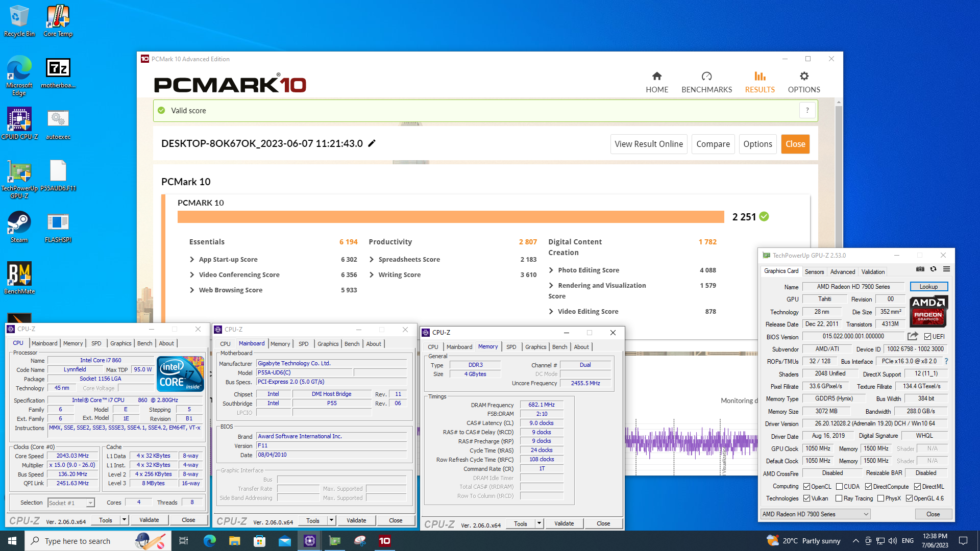Open the GPU selection dropdown in GPU-Z
The height and width of the screenshot is (551, 980).
(x=815, y=514)
